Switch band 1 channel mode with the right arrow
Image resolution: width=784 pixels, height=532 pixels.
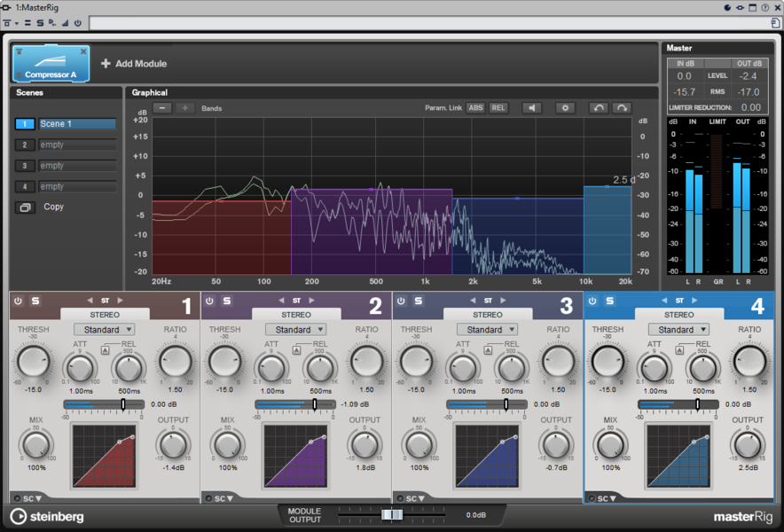coord(120,301)
